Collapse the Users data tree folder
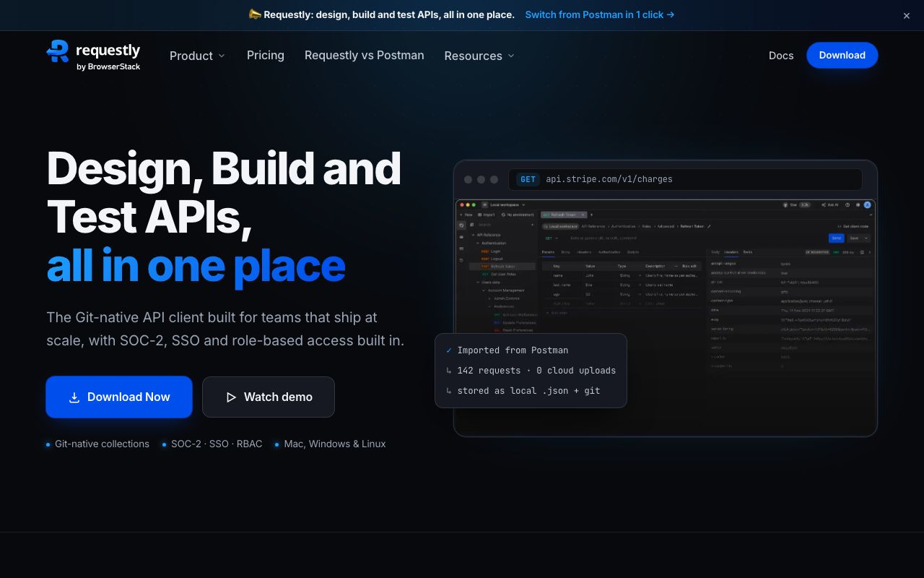 pos(478,282)
